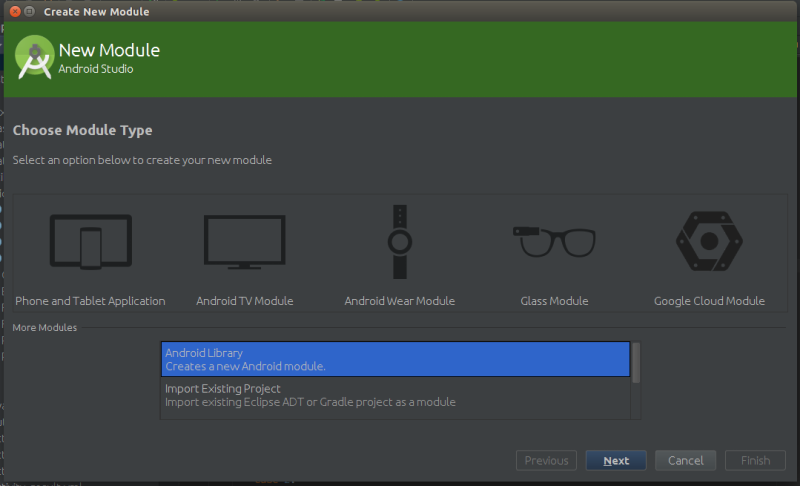
Task: Pick the Glass Module glasses icon
Action: click(x=554, y=242)
